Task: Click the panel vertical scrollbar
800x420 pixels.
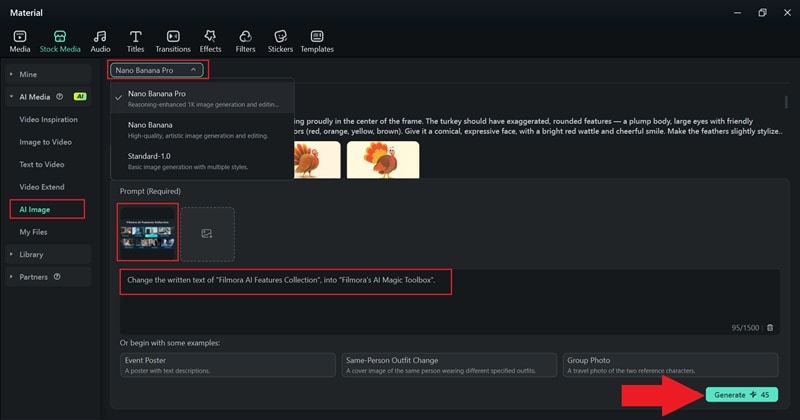Action: [x=786, y=102]
